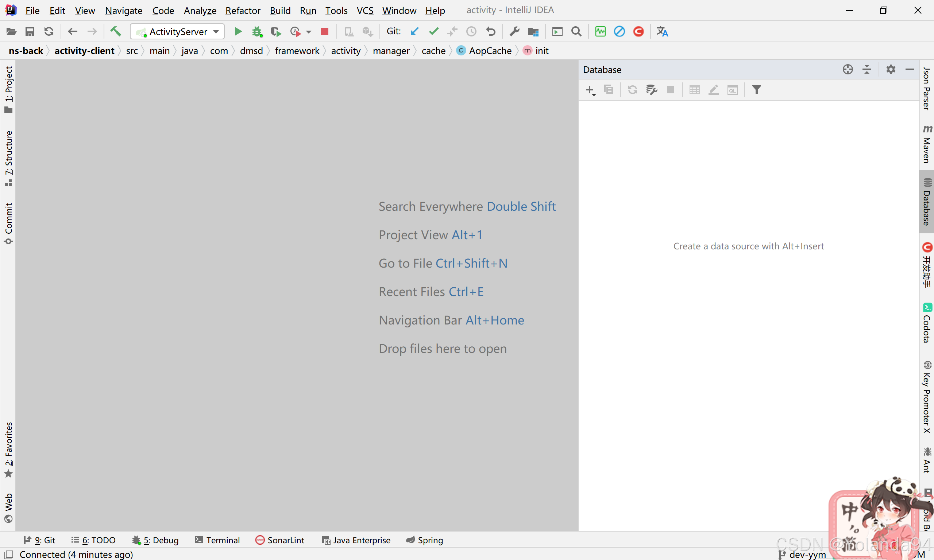Open the Refactor menu
Viewport: 934px width, 560px height.
point(243,11)
